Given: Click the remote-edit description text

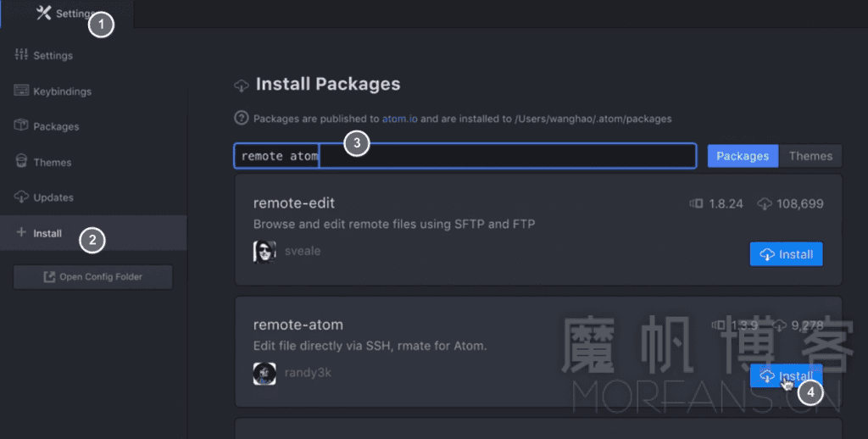Looking at the screenshot, I should point(394,225).
